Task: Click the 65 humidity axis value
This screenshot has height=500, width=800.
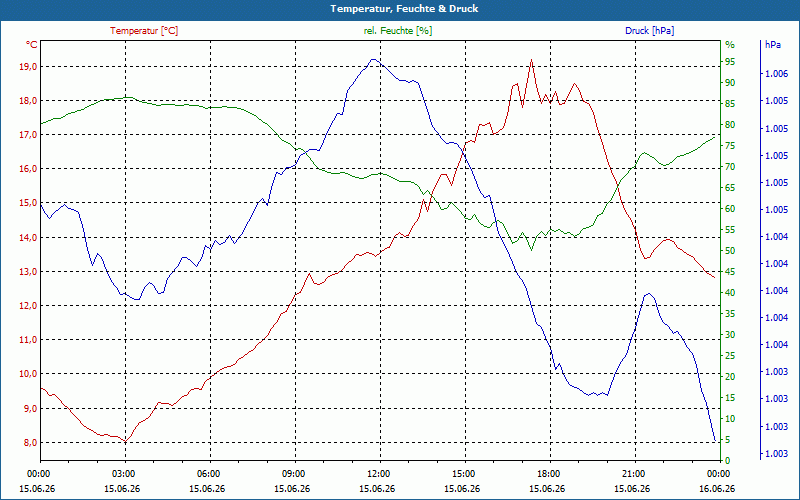Action: click(730, 188)
